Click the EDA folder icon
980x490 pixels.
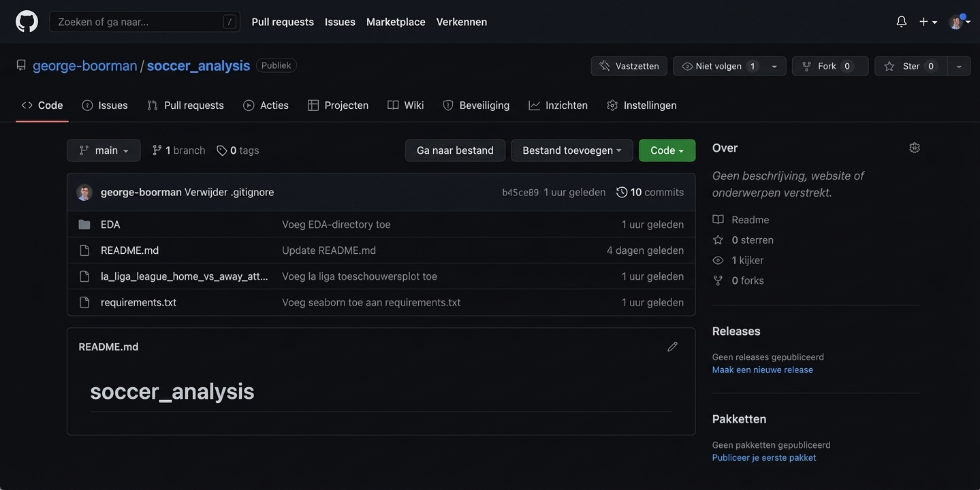tap(84, 225)
